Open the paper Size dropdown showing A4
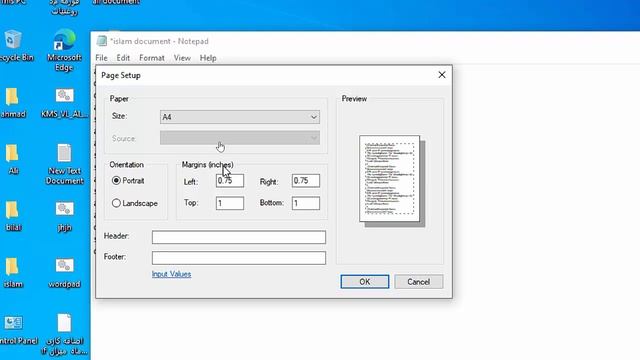640x360 pixels. click(x=240, y=117)
